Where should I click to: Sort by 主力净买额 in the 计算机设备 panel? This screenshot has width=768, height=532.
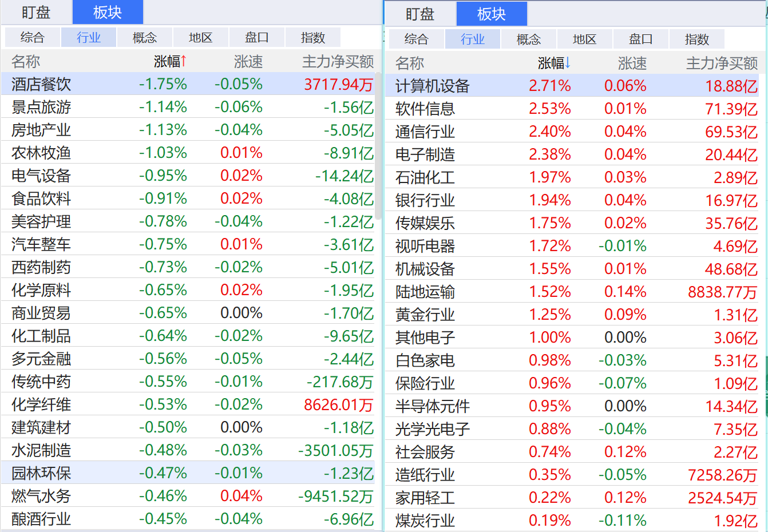click(721, 63)
